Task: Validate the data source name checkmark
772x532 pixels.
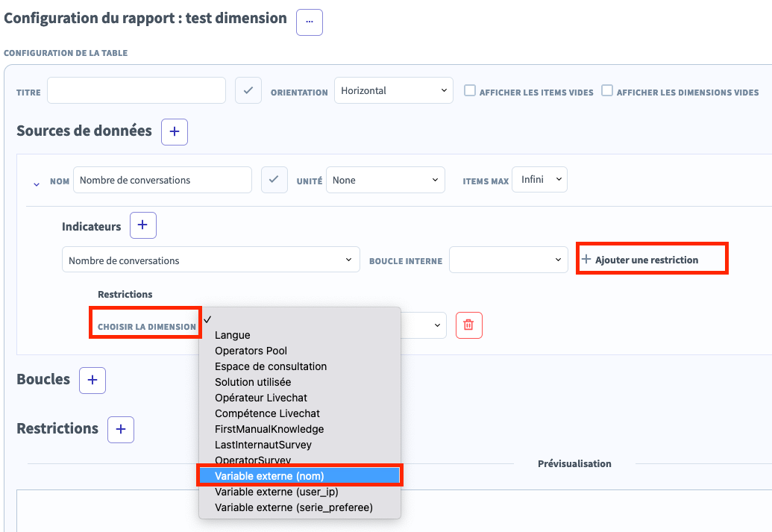Action: [x=274, y=180]
